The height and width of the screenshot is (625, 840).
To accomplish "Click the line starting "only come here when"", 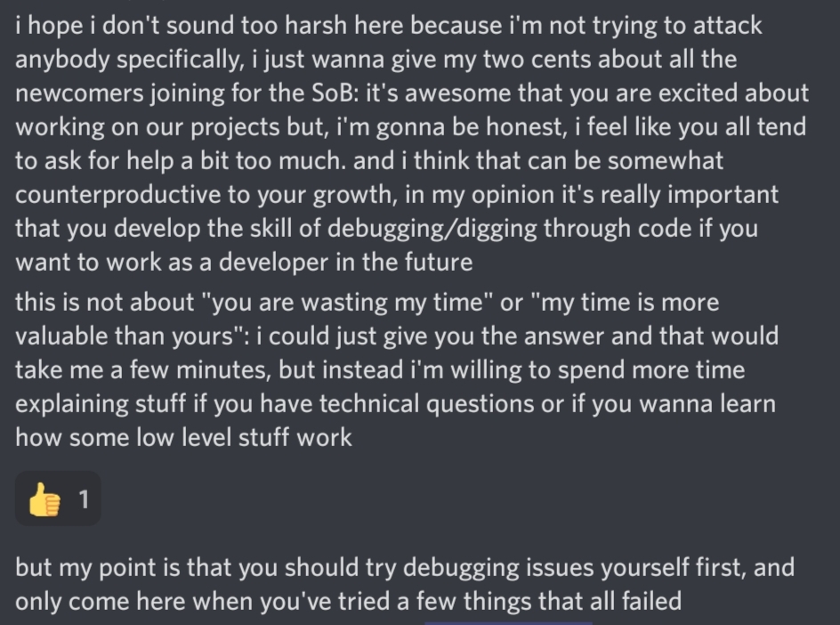I will (347, 601).
